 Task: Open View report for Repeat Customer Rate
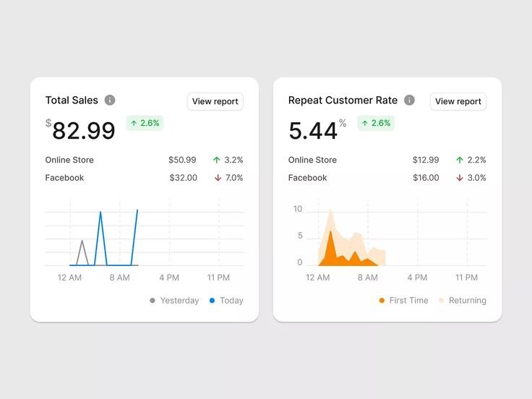458,102
